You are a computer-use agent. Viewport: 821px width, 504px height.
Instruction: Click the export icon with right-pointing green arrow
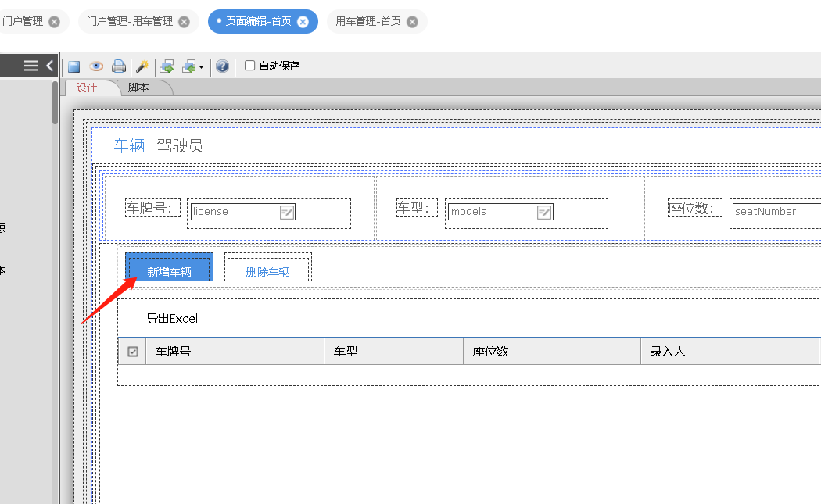tap(167, 66)
